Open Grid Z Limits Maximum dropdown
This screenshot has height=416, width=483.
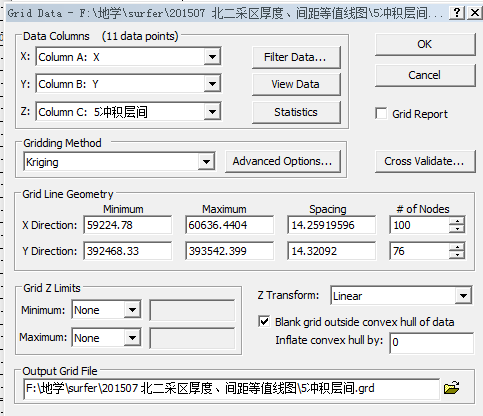tap(132, 338)
